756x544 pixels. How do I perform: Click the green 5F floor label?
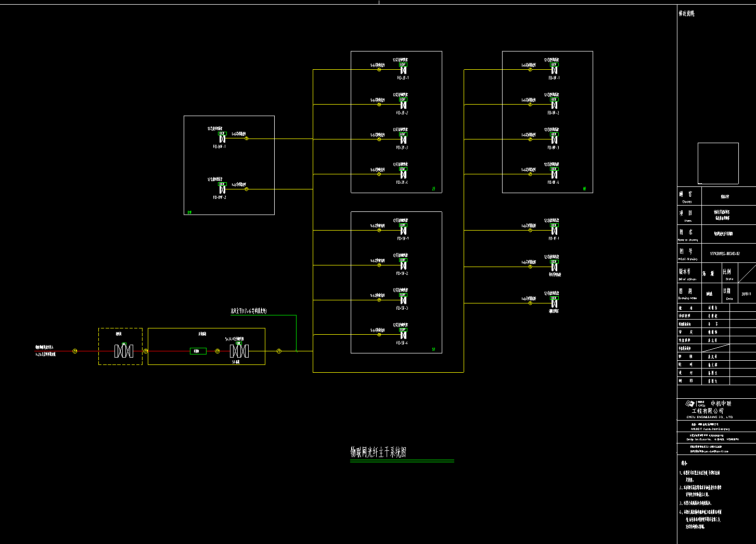433,349
